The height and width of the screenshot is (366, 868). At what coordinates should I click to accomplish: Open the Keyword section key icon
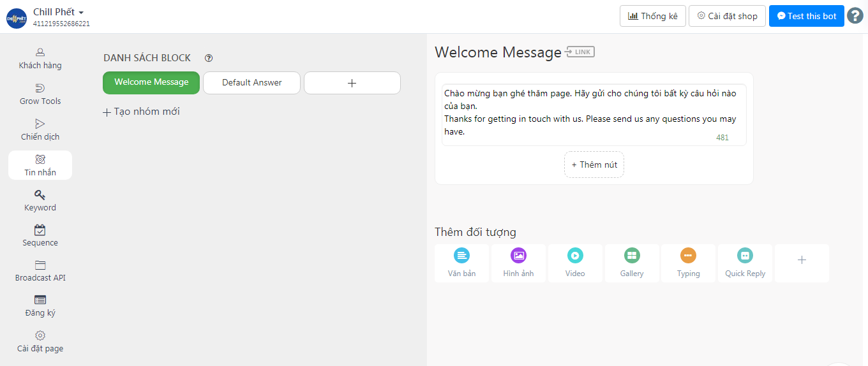pos(40,195)
